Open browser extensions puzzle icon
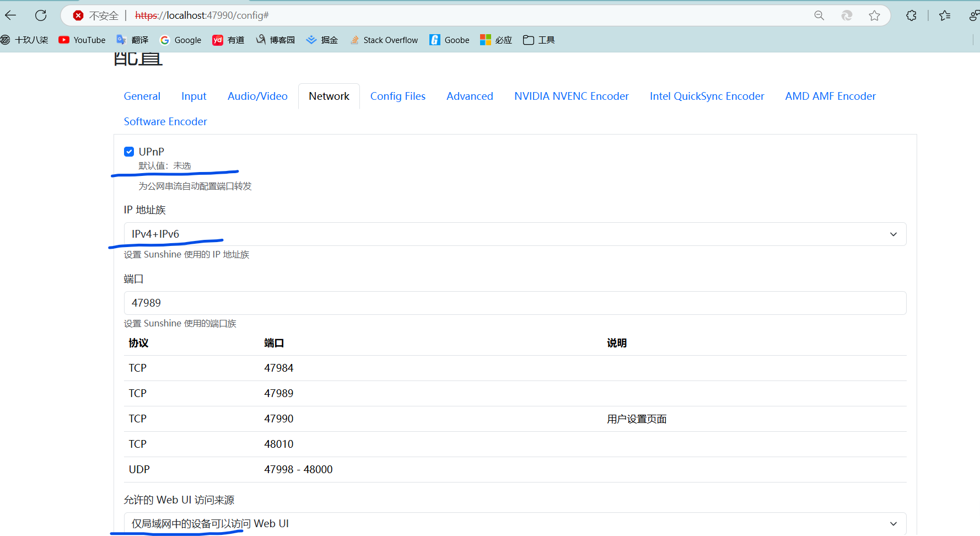Image resolution: width=980 pixels, height=536 pixels. [x=911, y=15]
